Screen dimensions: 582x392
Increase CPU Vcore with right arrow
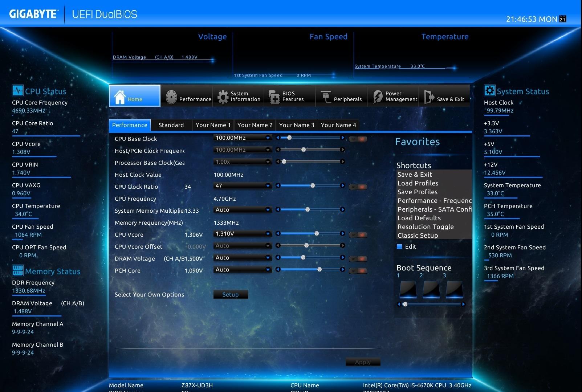click(x=342, y=233)
